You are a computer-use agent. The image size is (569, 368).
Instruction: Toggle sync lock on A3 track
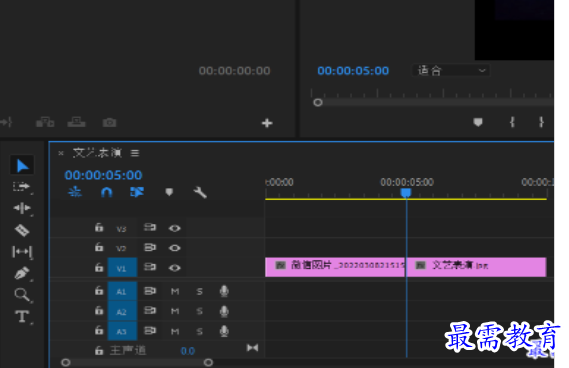click(150, 331)
